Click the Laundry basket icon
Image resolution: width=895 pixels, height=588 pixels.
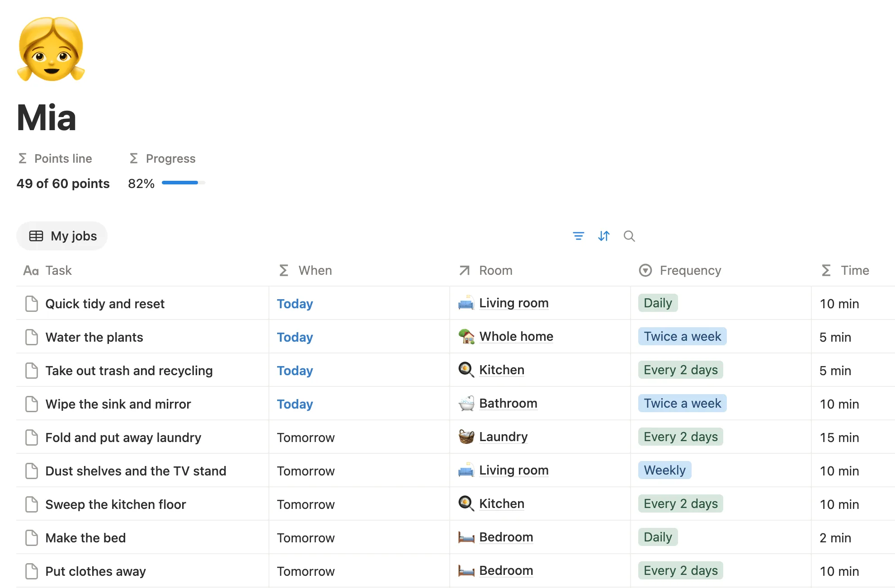pos(466,437)
